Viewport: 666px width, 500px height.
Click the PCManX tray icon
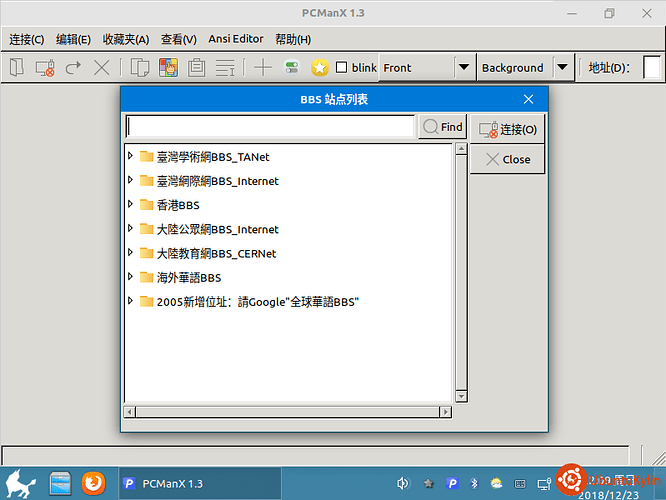click(452, 483)
